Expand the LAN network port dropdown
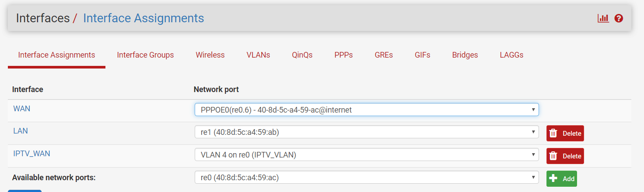Viewport: 644px width, 192px height. coord(366,133)
